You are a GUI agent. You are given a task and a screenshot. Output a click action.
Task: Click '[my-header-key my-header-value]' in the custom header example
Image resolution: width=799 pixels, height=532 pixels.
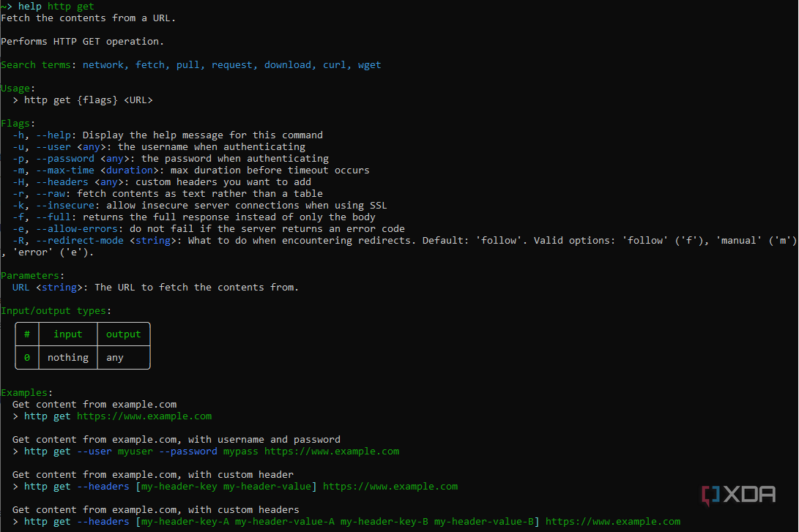coord(226,486)
